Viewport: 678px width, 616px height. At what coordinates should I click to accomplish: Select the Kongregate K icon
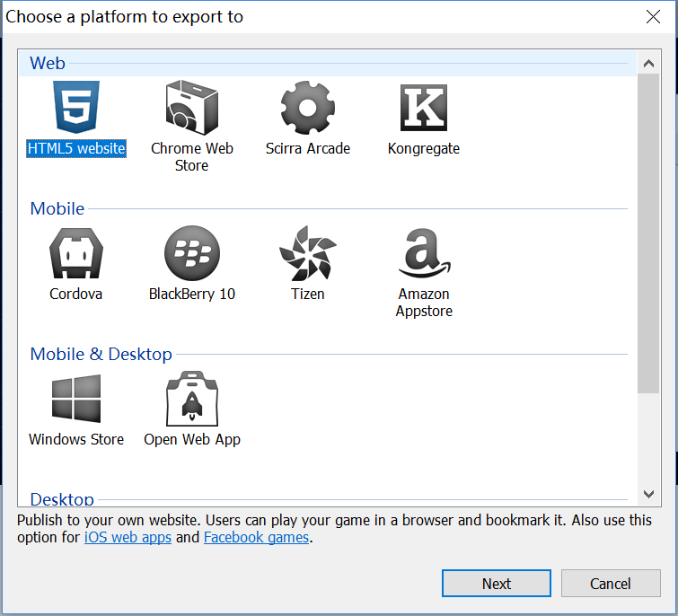[423, 108]
